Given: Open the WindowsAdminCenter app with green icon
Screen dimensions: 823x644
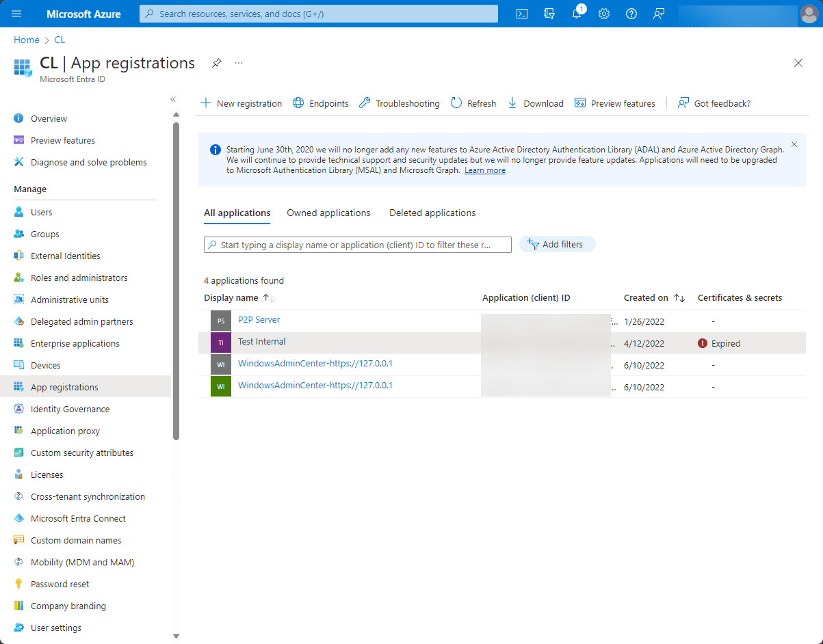Looking at the screenshot, I should [315, 386].
